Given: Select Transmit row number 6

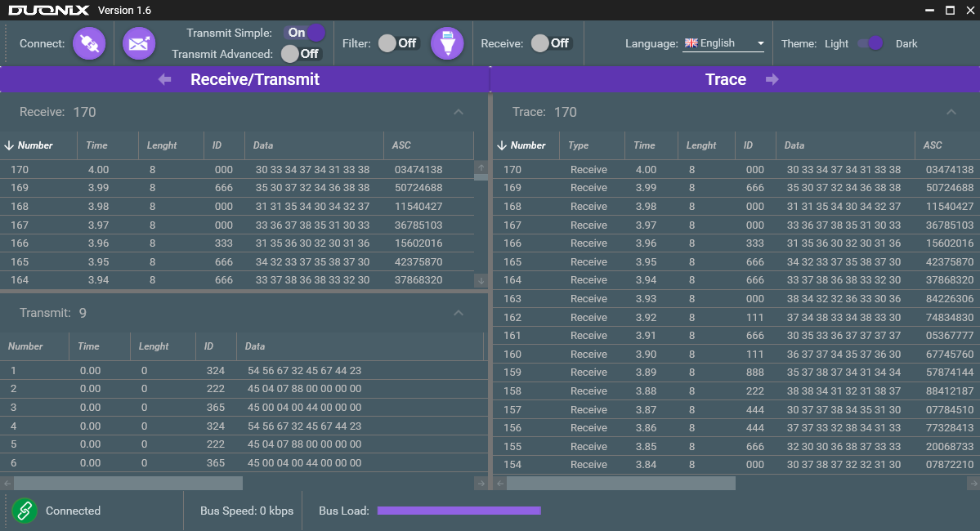Looking at the screenshot, I should pos(242,463).
